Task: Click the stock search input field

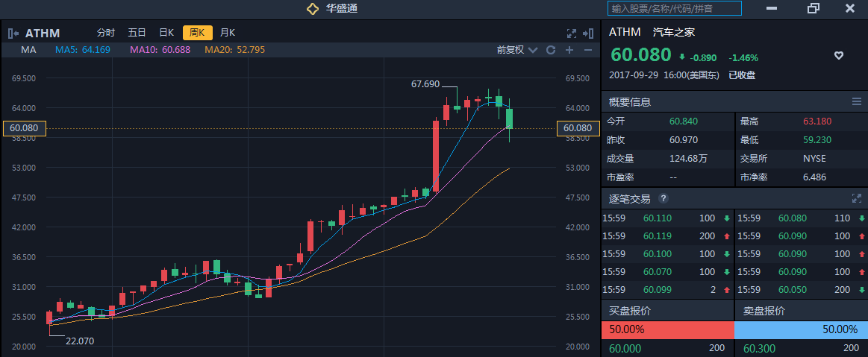Action: pos(675,8)
